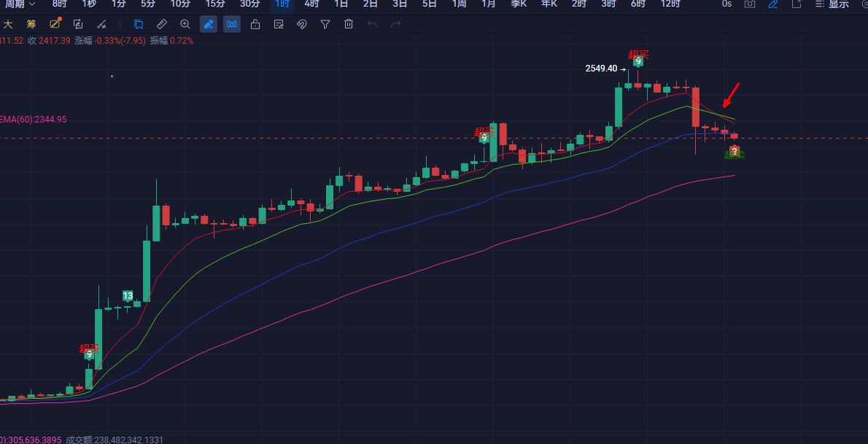Click the 0s countdown indicator

pos(726,4)
